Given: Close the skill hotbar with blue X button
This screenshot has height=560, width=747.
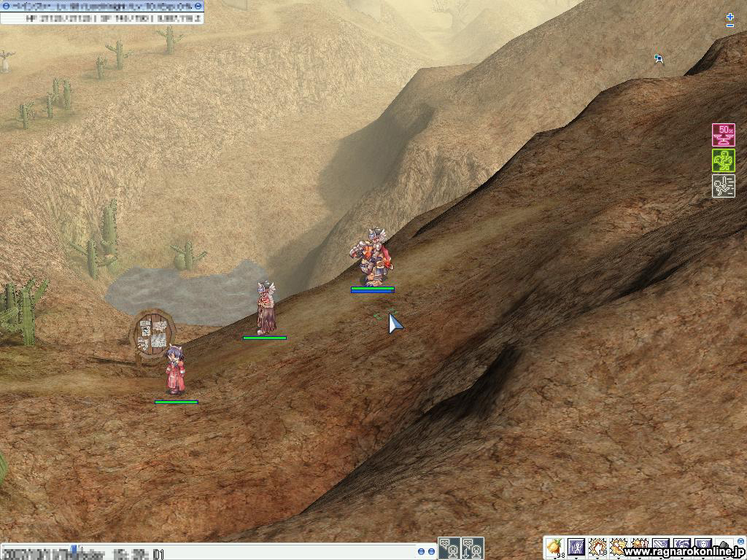Looking at the screenshot, I should click(741, 542).
